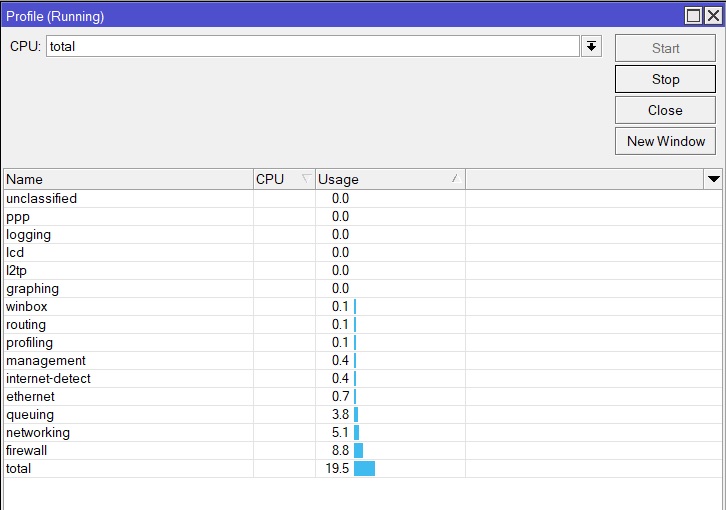Click the 8.8 usage value

pos(340,450)
